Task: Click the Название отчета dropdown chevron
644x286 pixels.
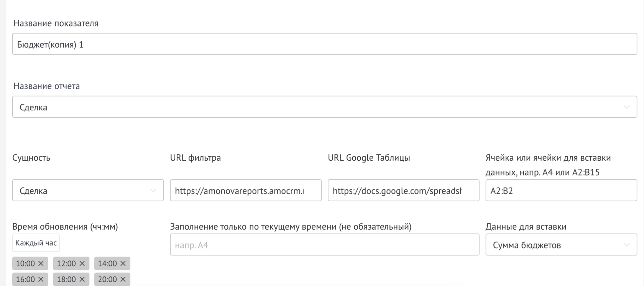Action: 626,107
